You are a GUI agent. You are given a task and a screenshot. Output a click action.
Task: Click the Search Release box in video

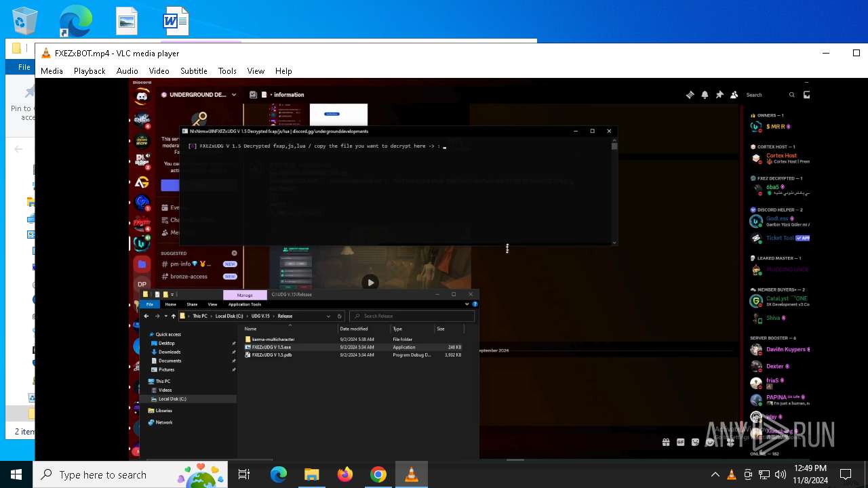tap(412, 316)
